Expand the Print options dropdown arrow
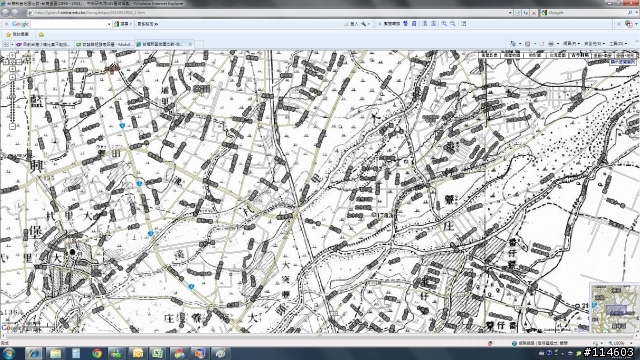Viewport: 640px width, 360px height. click(x=557, y=43)
